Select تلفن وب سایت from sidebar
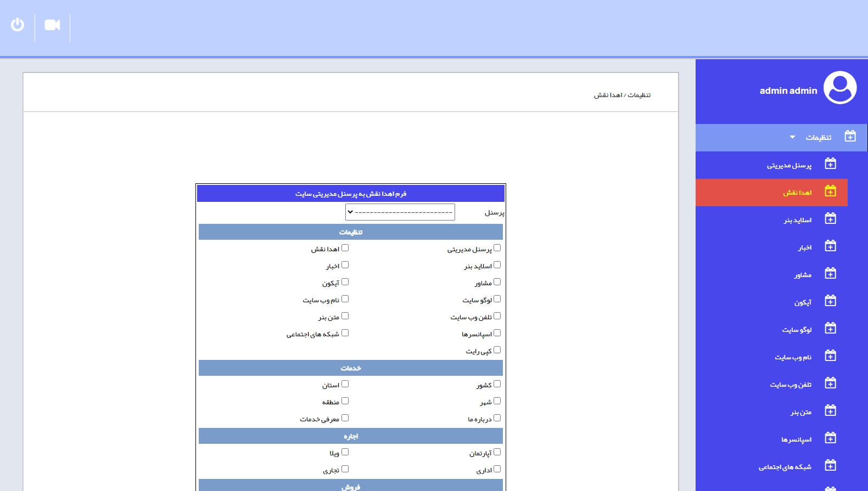This screenshot has width=868, height=491. pos(790,385)
